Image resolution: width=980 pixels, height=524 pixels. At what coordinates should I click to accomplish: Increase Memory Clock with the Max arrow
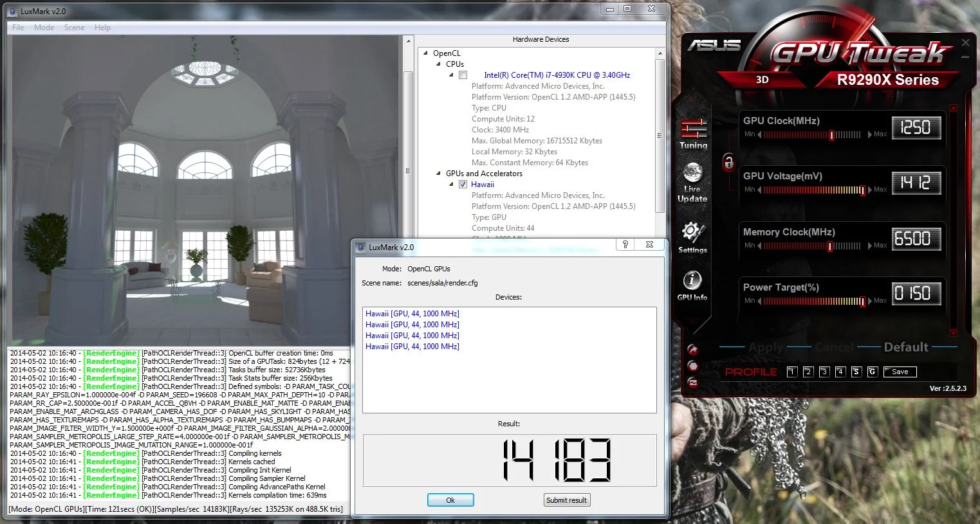click(x=869, y=246)
